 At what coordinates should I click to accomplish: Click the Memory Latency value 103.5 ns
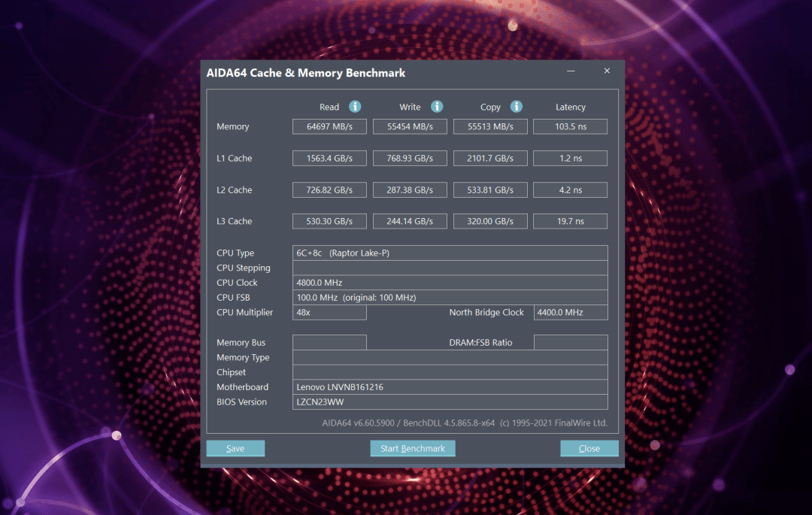click(570, 126)
